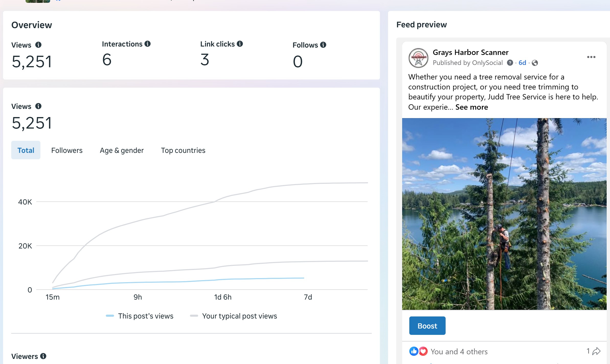The image size is (610, 364).
Task: Click the 6d post timestamp link
Action: click(x=522, y=63)
